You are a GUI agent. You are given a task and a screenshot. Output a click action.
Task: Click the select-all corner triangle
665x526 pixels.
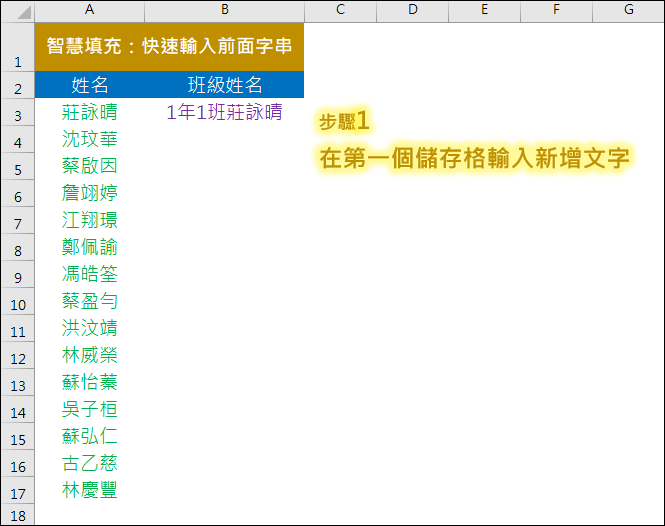click(24, 13)
